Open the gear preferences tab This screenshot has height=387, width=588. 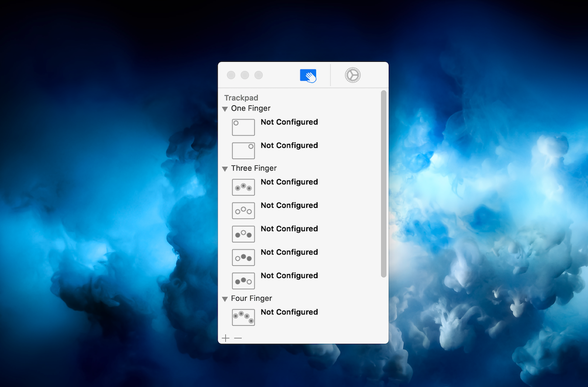(352, 75)
